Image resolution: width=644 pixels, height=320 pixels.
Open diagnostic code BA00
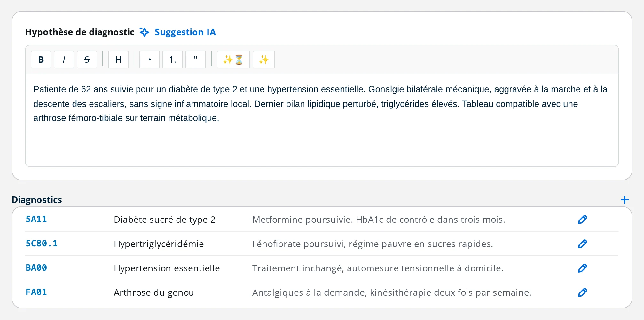[36, 268]
